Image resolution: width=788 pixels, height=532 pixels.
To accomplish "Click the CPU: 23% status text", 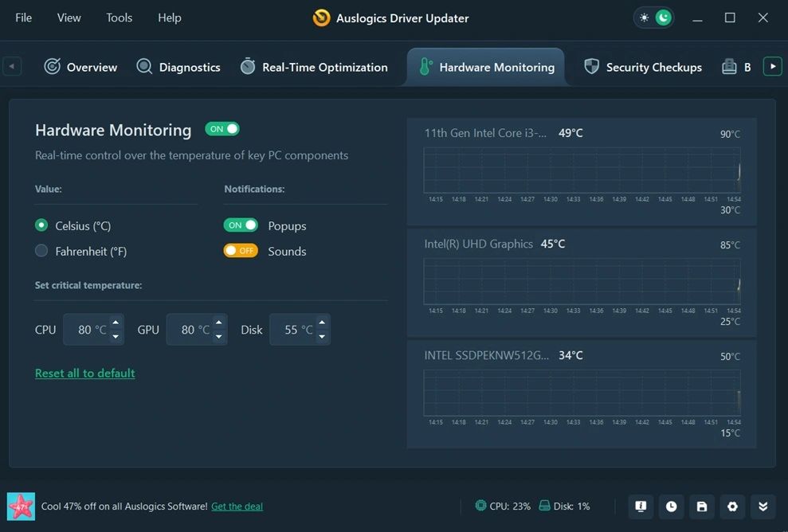I will tap(510, 507).
